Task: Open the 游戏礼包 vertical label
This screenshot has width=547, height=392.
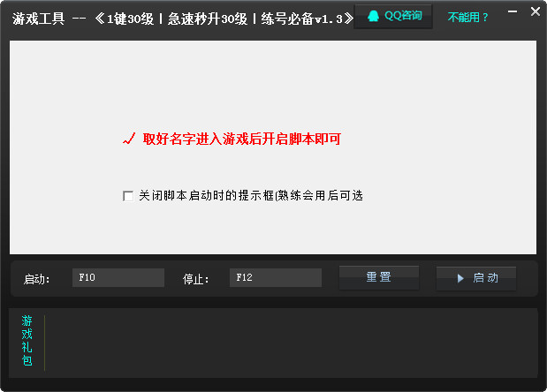Action: 27,341
